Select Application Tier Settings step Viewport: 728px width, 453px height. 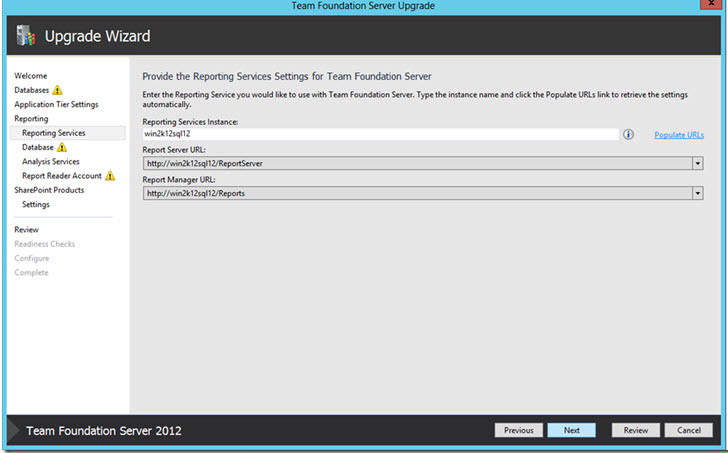pyautogui.click(x=56, y=104)
